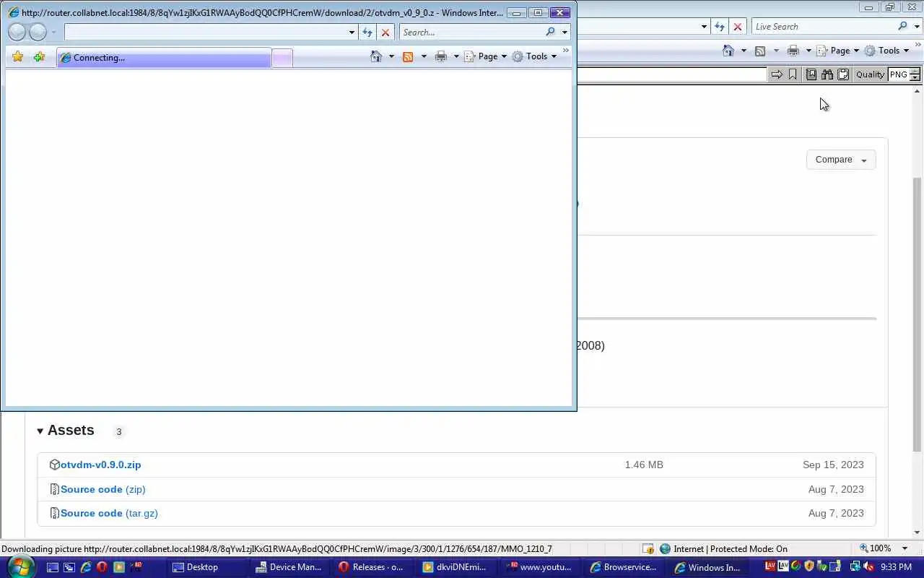Switch to Browservice taskbar item
The image size is (924, 578).
click(x=622, y=567)
